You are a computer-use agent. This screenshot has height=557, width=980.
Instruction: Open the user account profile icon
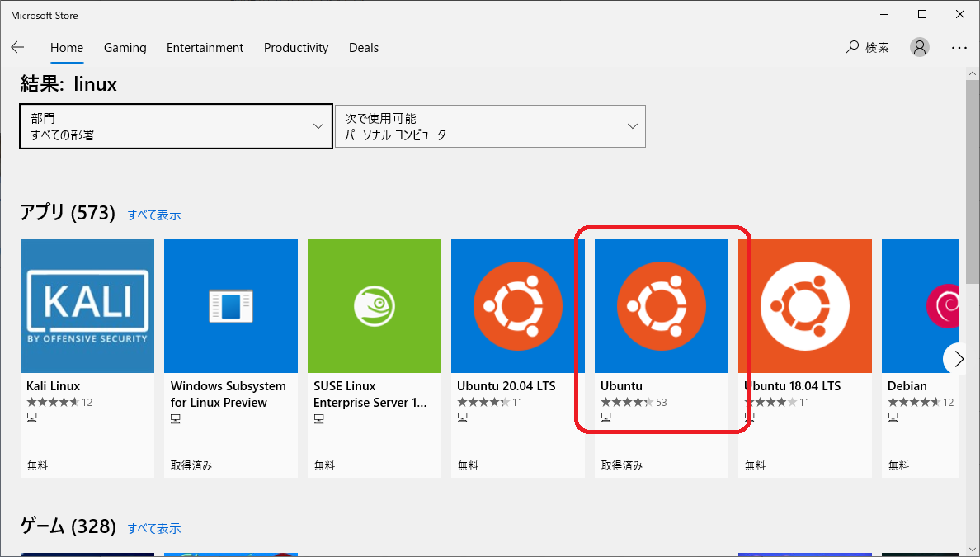coord(919,48)
